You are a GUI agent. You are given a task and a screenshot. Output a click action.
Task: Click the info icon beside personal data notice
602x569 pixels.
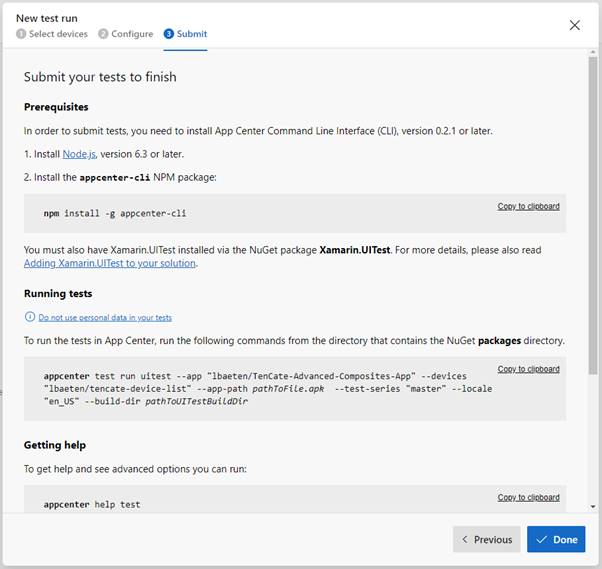pos(30,317)
